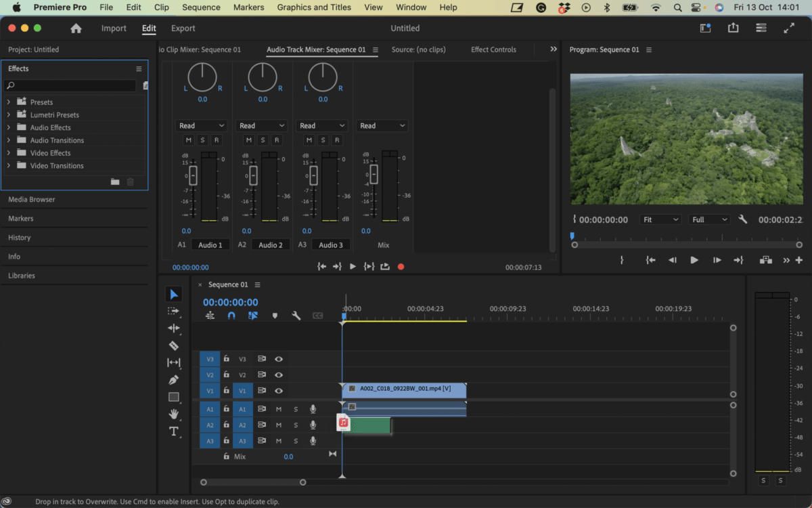812x508 pixels.
Task: Click the Home icon
Action: (x=76, y=28)
